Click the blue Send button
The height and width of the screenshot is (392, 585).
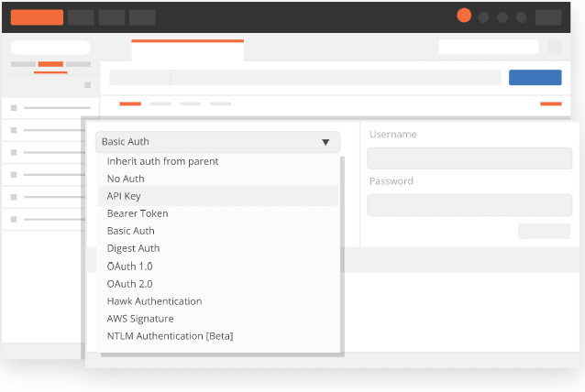click(535, 78)
